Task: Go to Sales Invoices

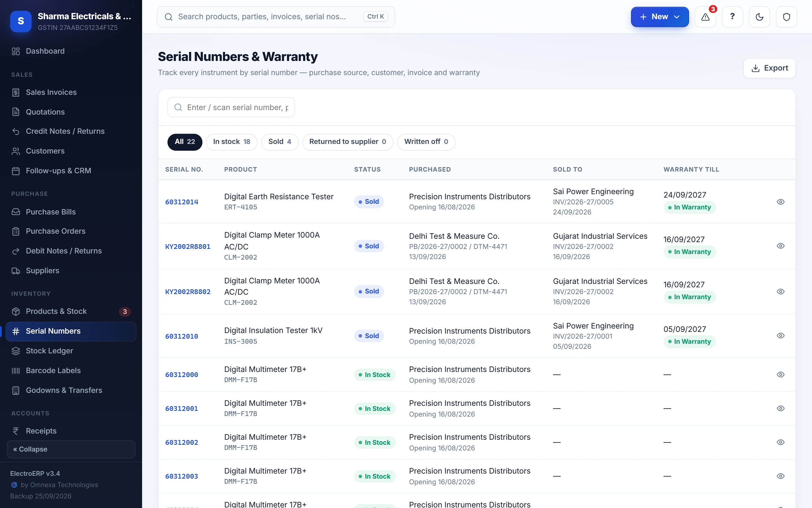Action: tap(71, 92)
